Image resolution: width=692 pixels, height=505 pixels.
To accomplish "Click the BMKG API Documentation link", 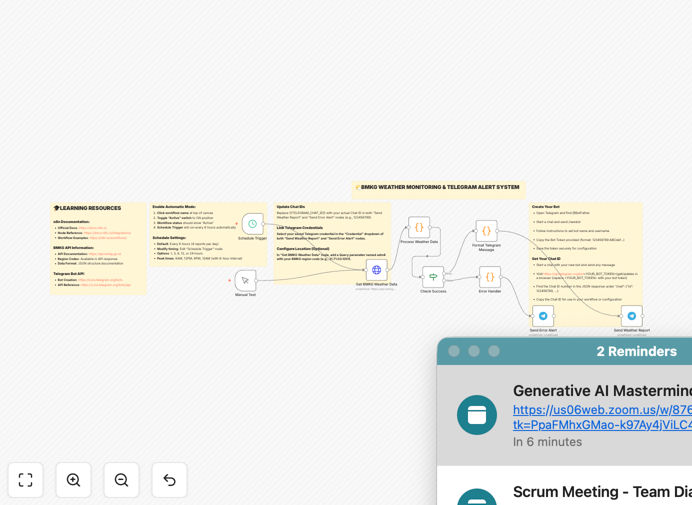I will click(x=105, y=254).
